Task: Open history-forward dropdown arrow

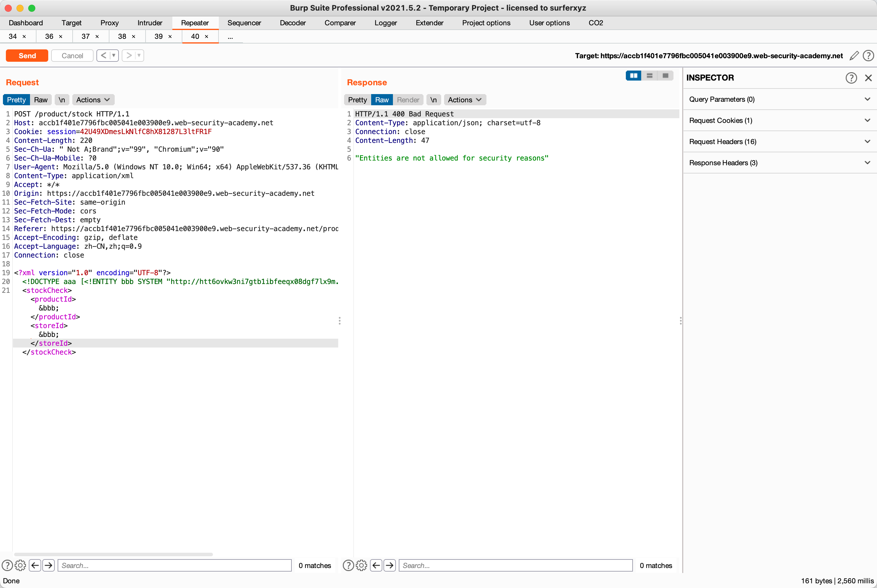Action: coord(139,56)
